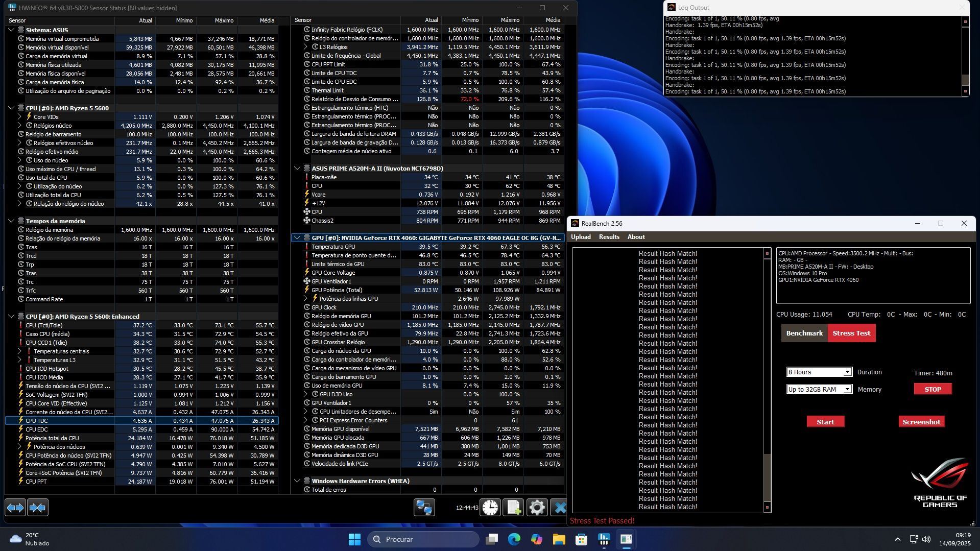Collapse Windows Hardware Errors (WHEA) group
This screenshot has height=551, width=980.
click(297, 481)
